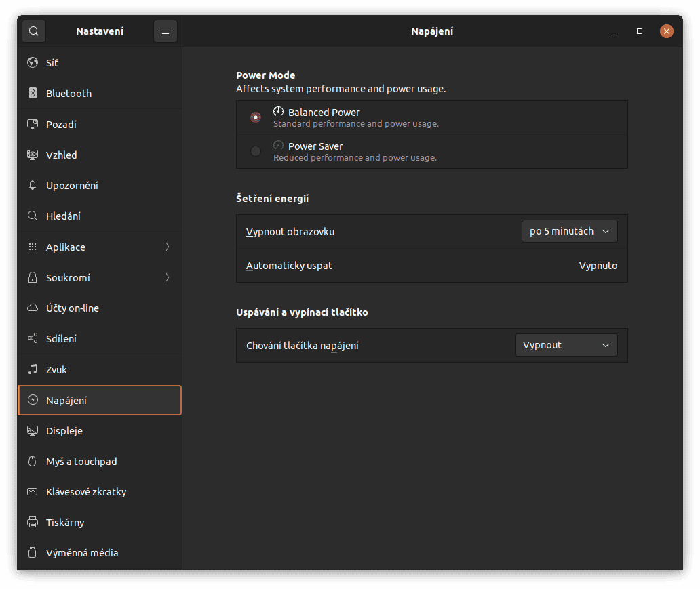Open the Výměnná média panel
Image resolution: width=700 pixels, height=589 pixels.
coord(82,553)
